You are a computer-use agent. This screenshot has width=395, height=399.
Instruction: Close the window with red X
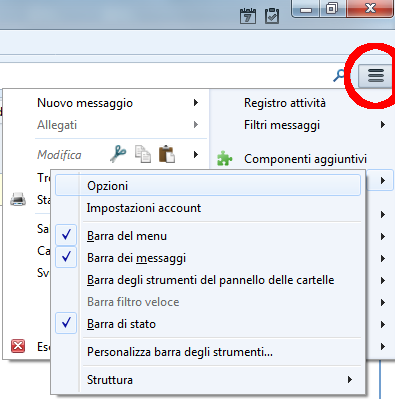pos(370,8)
